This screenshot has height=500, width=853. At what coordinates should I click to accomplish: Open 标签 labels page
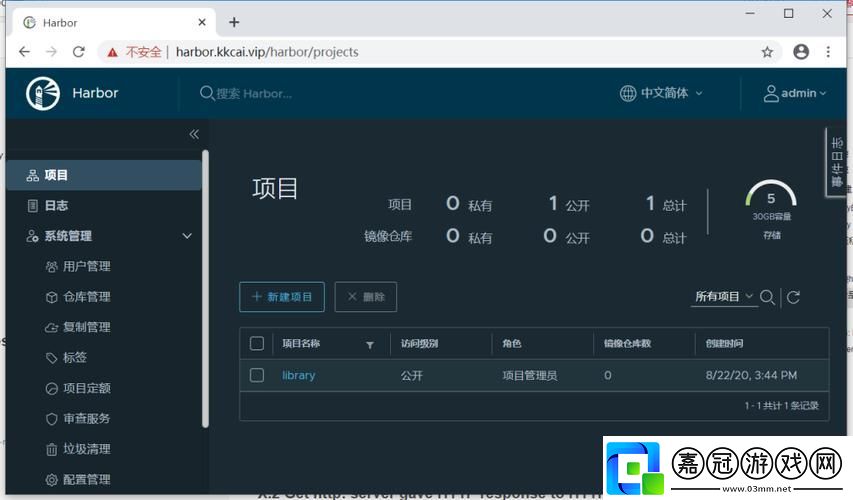click(x=75, y=357)
